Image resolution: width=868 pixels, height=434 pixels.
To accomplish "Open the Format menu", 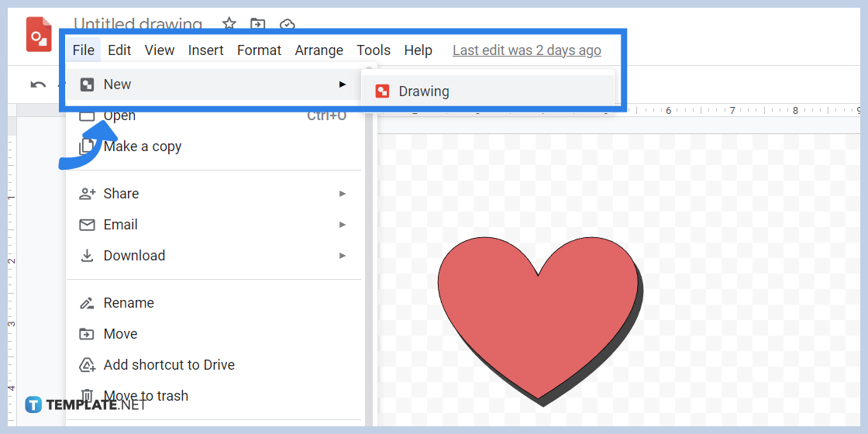I will (259, 50).
